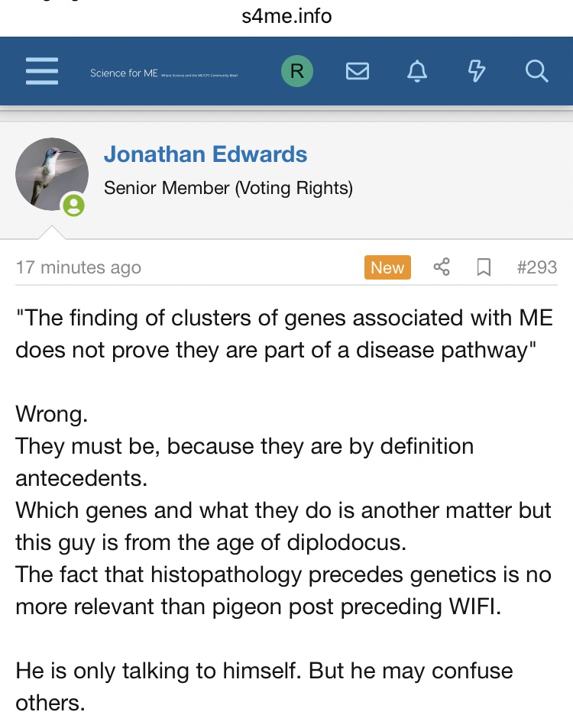The height and width of the screenshot is (728, 573).
Task: Open the green R account avatar menu
Action: click(x=296, y=72)
